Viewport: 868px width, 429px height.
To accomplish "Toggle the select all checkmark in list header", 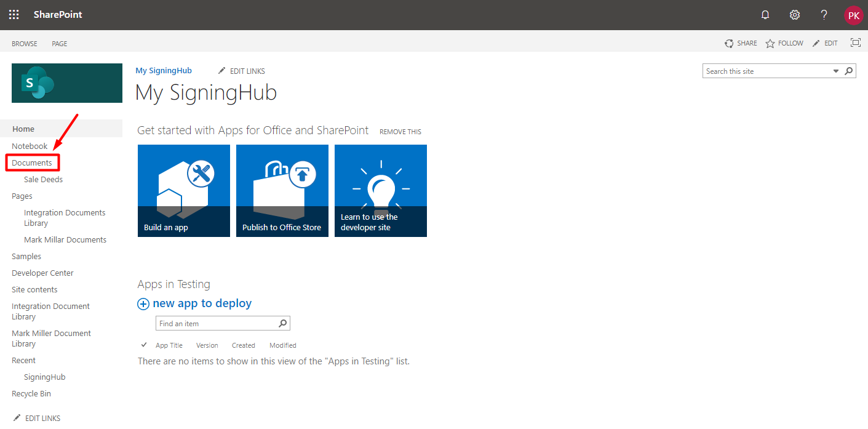I will tap(144, 345).
